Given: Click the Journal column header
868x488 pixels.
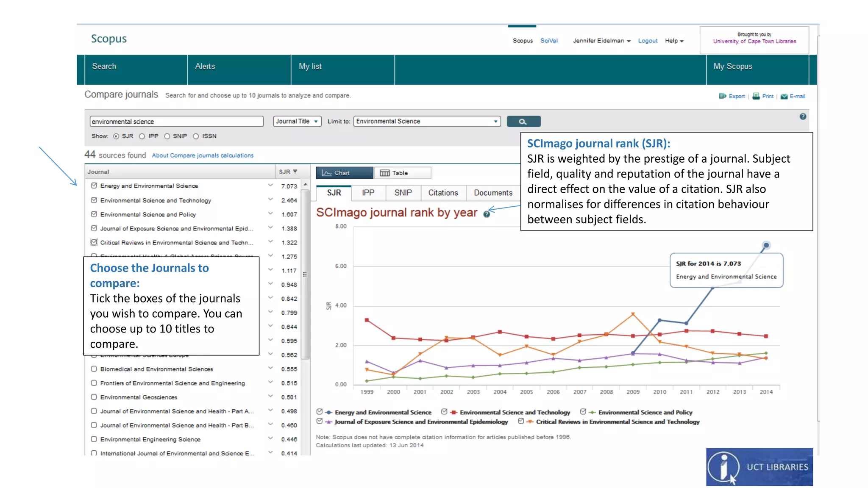Looking at the screenshot, I should coord(180,172).
